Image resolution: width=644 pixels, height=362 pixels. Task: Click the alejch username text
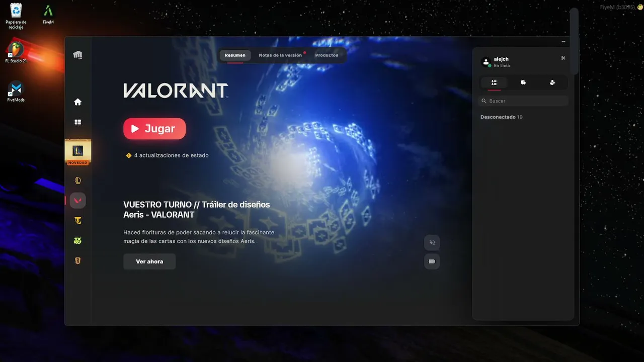(501, 59)
